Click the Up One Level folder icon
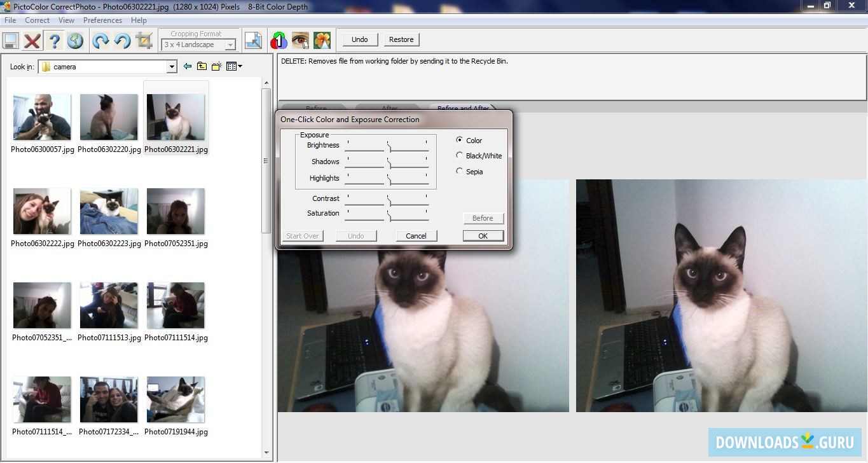This screenshot has height=463, width=868. coord(201,66)
